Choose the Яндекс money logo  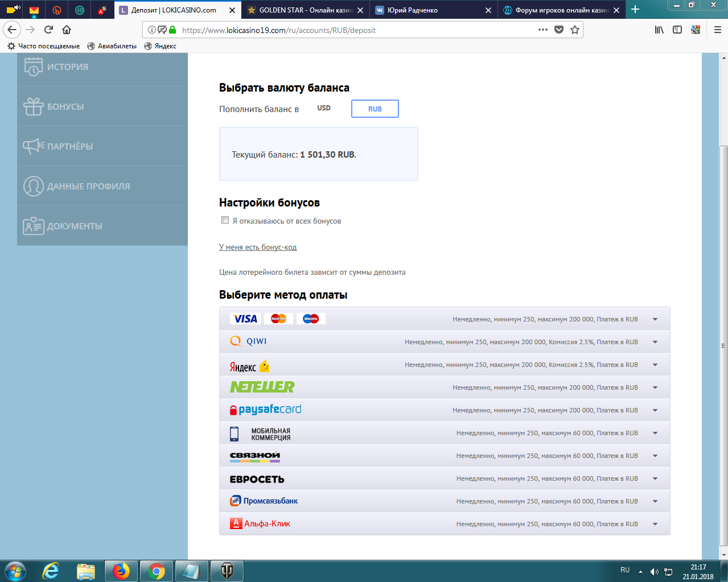click(249, 366)
